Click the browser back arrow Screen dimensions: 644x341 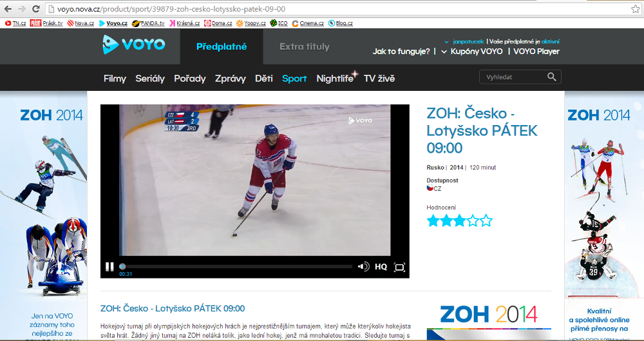click(x=8, y=8)
